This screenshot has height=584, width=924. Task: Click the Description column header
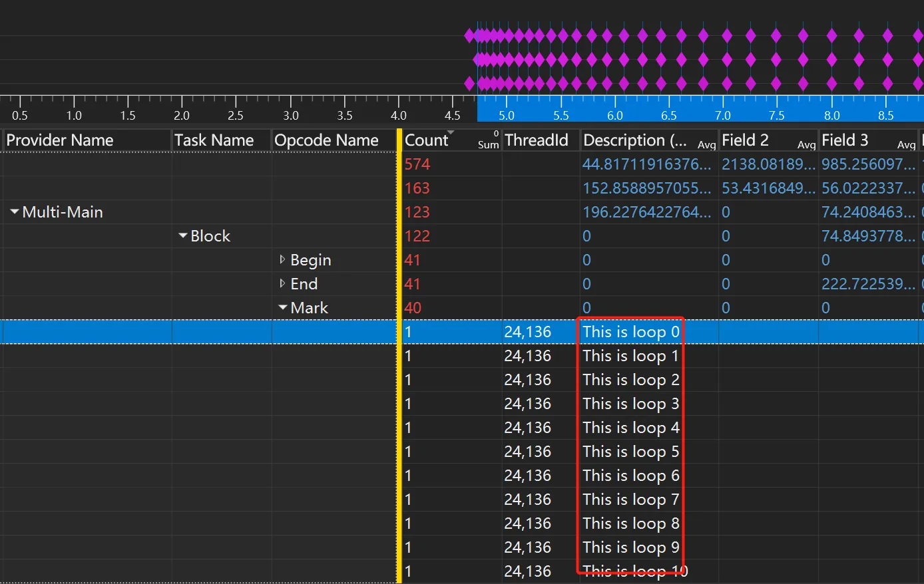pyautogui.click(x=634, y=140)
